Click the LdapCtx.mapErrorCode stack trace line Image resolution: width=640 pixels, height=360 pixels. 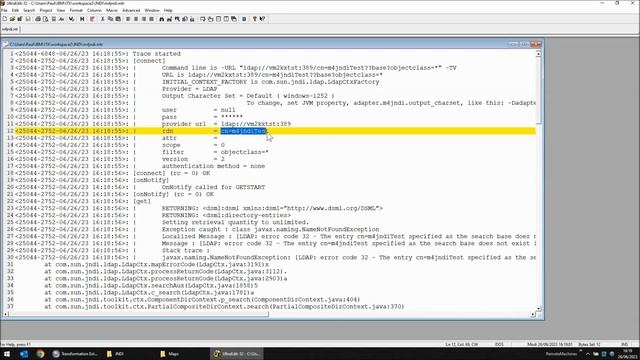(x=157, y=264)
